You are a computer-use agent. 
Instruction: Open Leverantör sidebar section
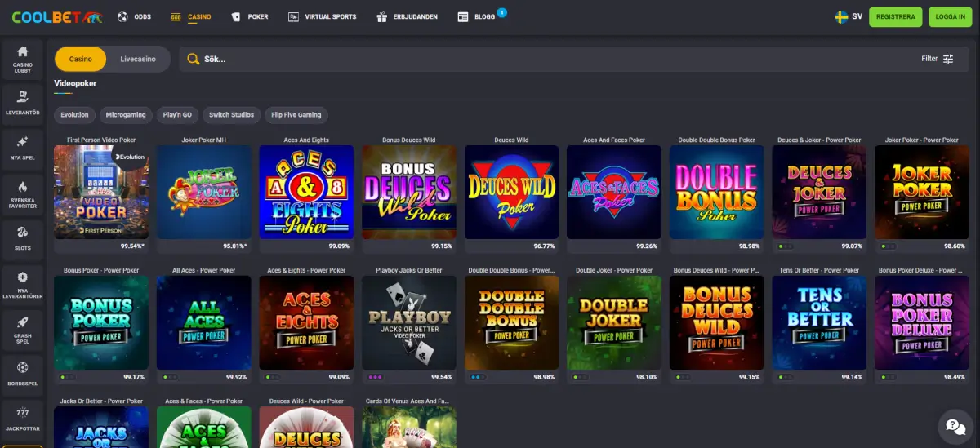tap(22, 103)
